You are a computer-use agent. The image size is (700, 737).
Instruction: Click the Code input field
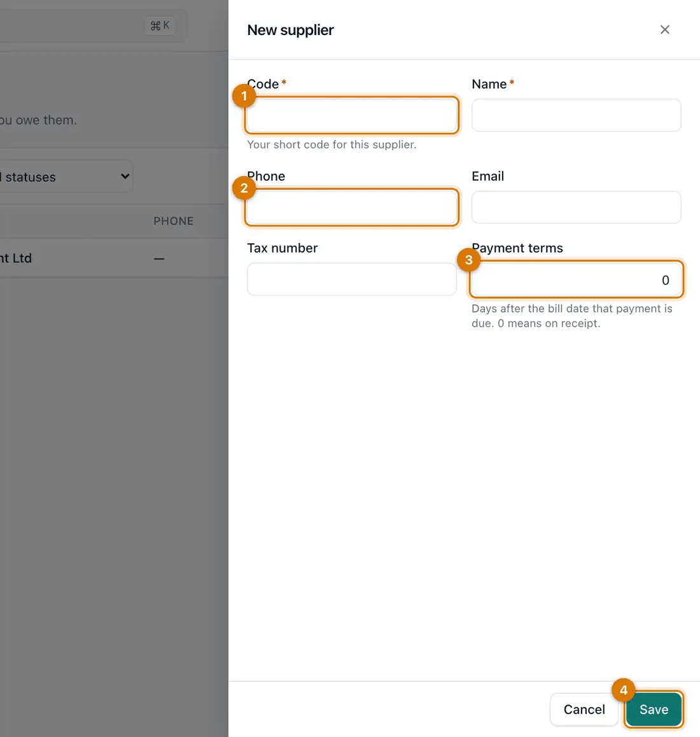coord(352,115)
